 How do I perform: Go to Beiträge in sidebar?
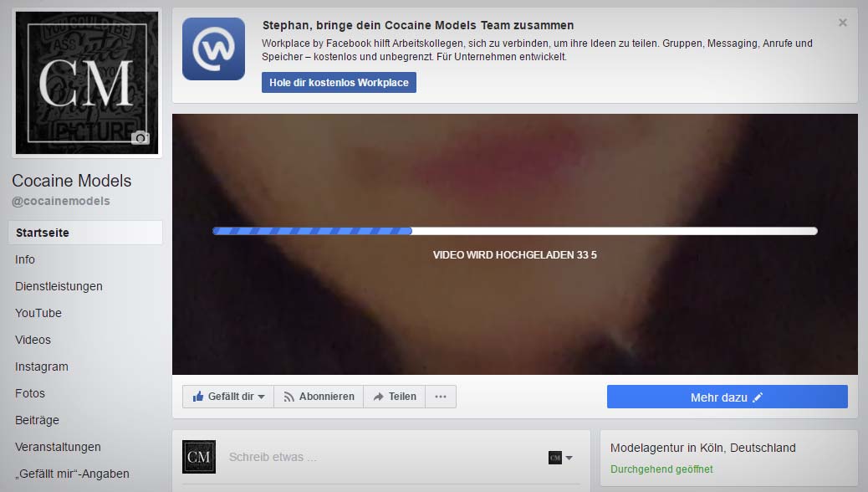(x=37, y=420)
